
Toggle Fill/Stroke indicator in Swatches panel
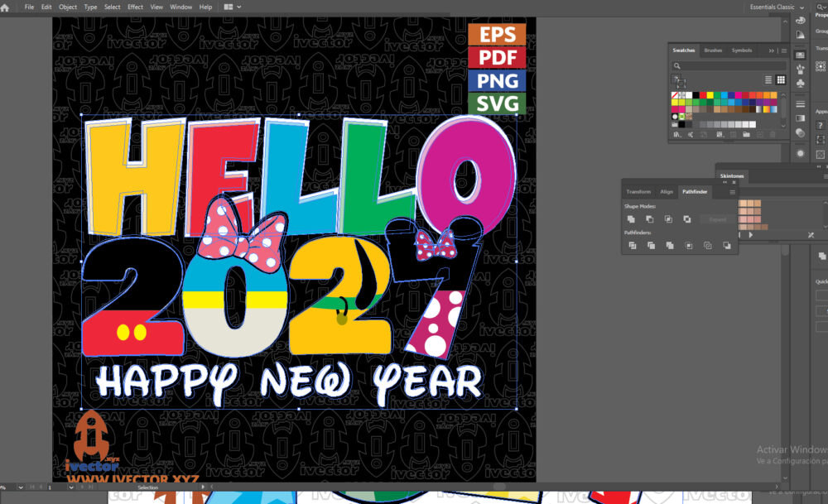click(678, 81)
